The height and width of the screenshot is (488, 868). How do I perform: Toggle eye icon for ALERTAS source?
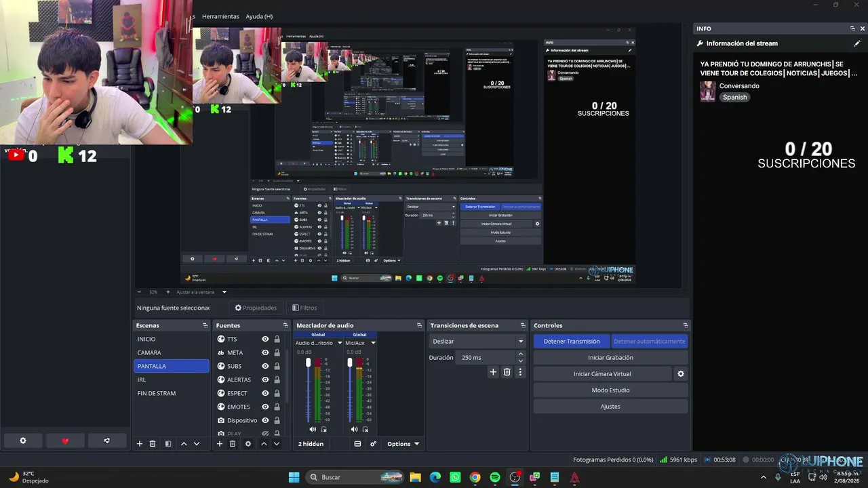click(x=265, y=380)
